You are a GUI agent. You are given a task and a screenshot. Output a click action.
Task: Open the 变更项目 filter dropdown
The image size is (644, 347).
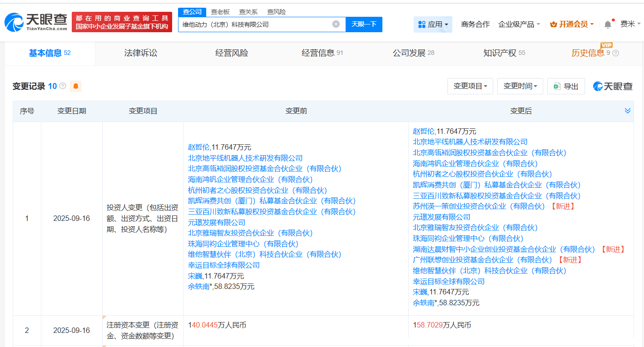[x=470, y=86]
